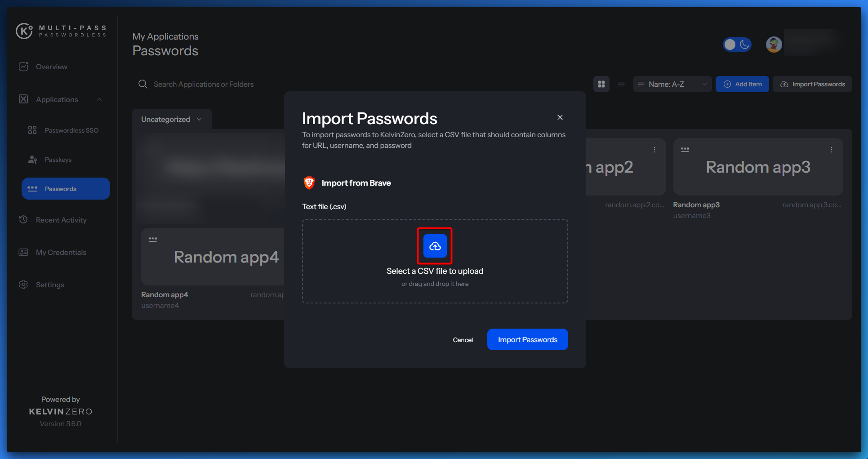Open Random app3 three-dot options menu
The width and height of the screenshot is (868, 459).
pos(831,150)
